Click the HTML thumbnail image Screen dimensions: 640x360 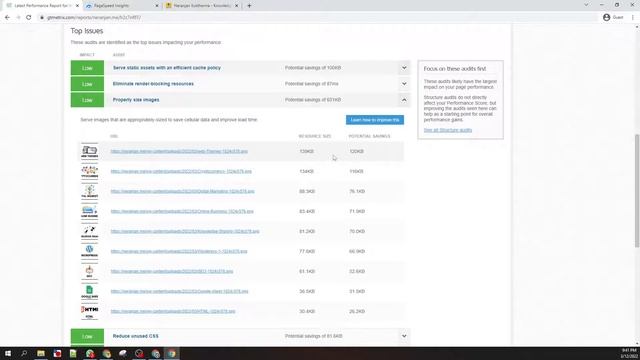[x=89, y=311]
